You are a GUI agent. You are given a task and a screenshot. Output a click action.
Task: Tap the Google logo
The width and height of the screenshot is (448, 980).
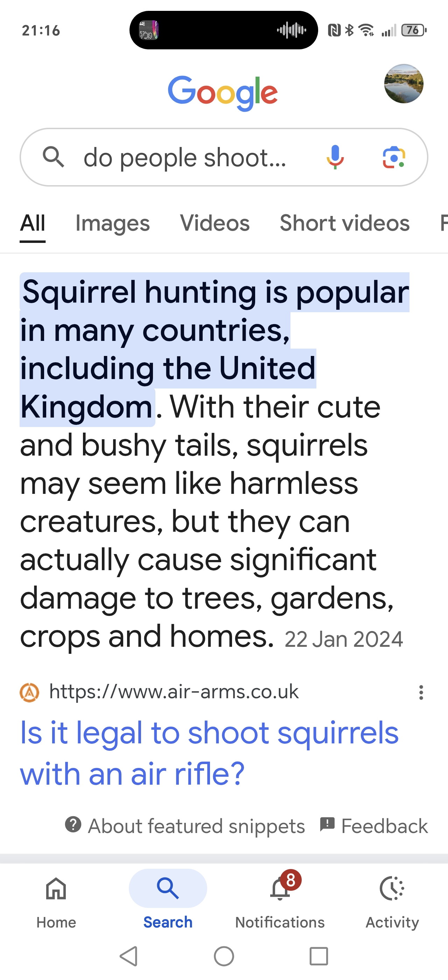[223, 93]
